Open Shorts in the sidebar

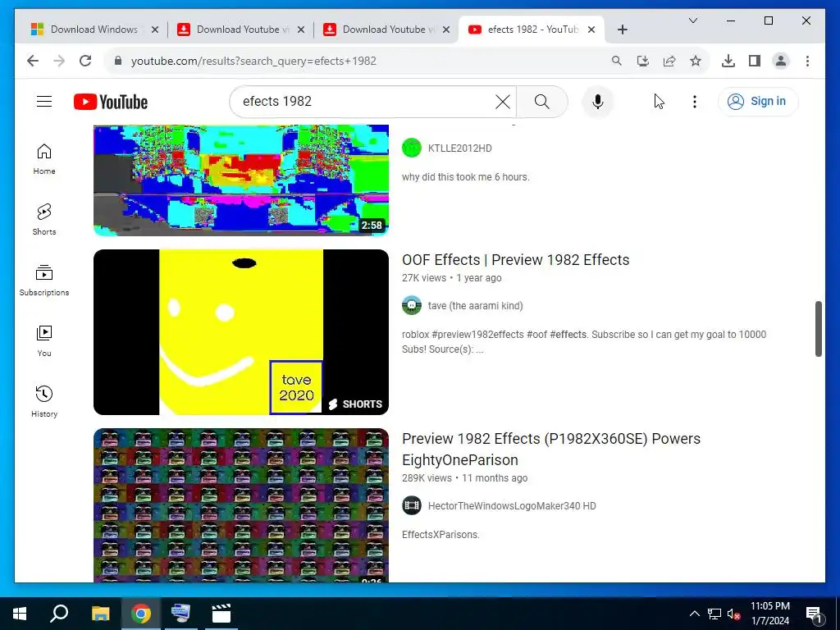(x=44, y=220)
